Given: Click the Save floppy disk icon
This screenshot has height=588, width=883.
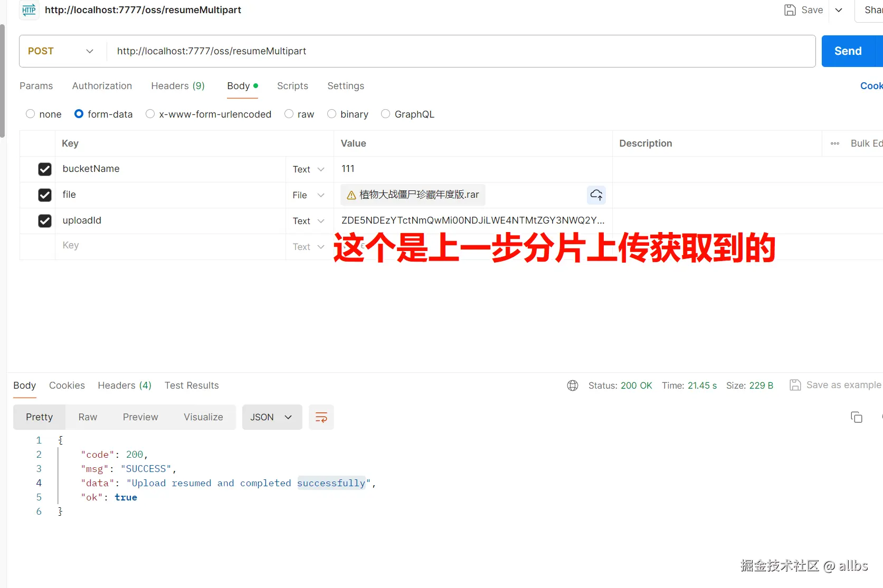Looking at the screenshot, I should coord(790,10).
